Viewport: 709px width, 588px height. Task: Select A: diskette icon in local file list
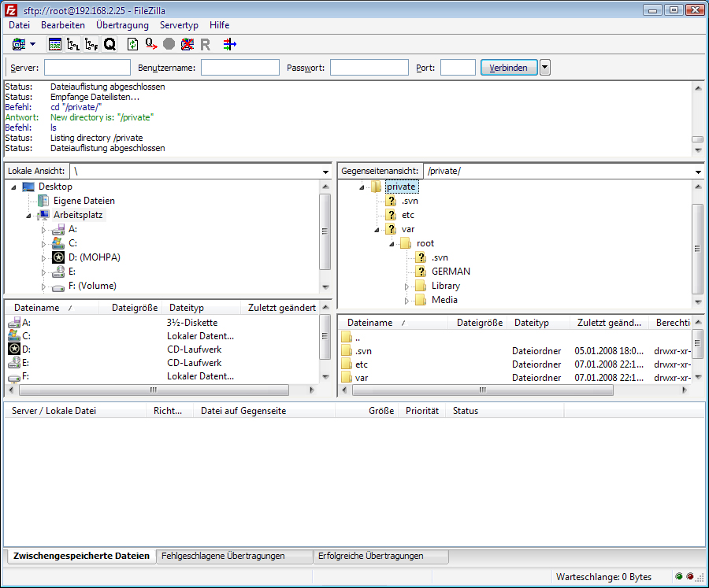pyautogui.click(x=14, y=322)
